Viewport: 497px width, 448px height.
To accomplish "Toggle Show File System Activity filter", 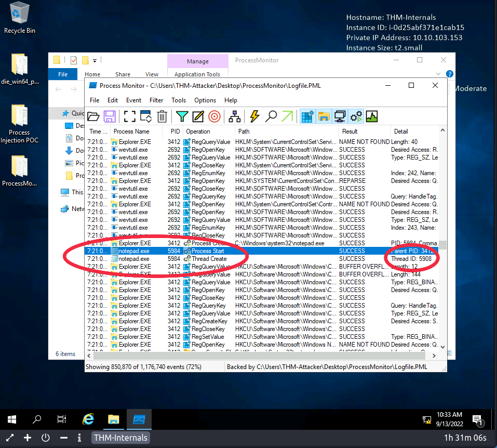I will (324, 116).
